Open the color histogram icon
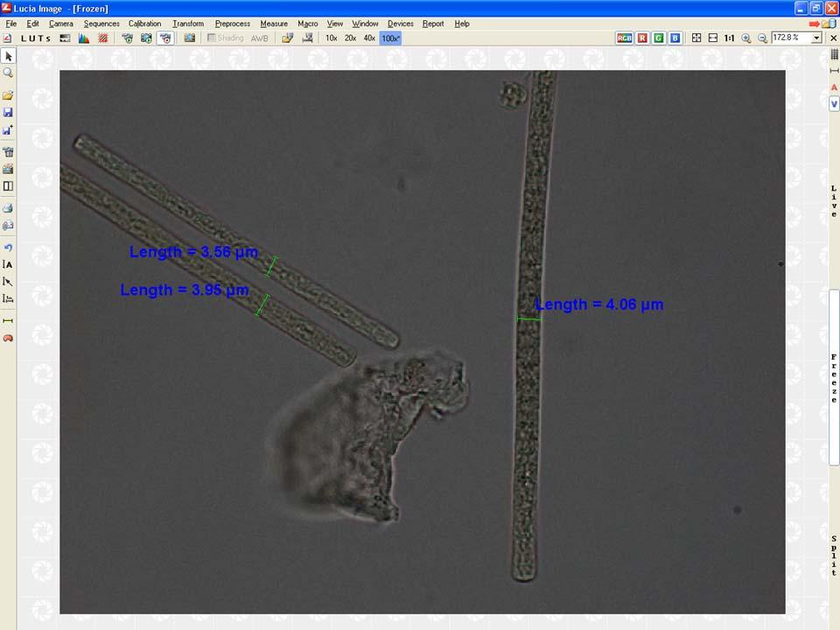This screenshot has height=630, width=840. pos(84,38)
